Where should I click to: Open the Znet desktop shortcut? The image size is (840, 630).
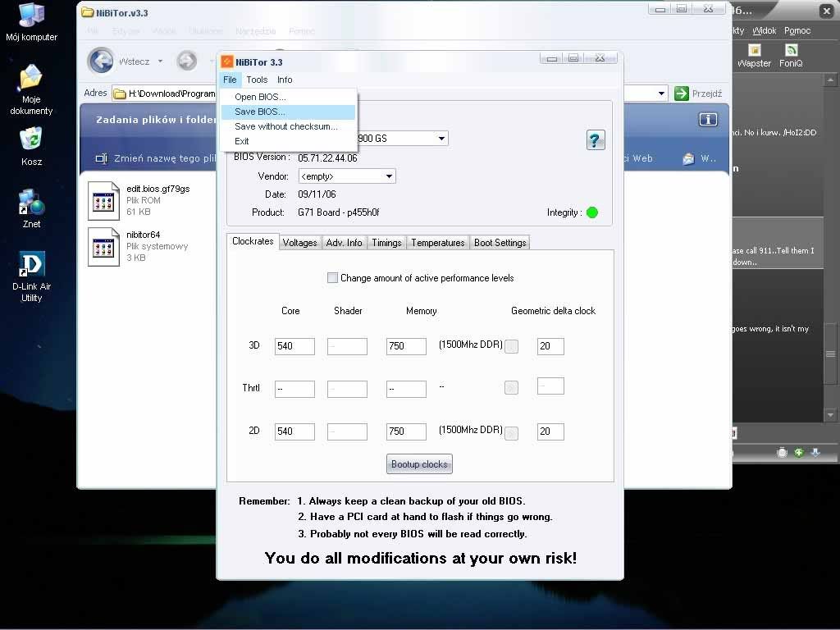pyautogui.click(x=31, y=208)
